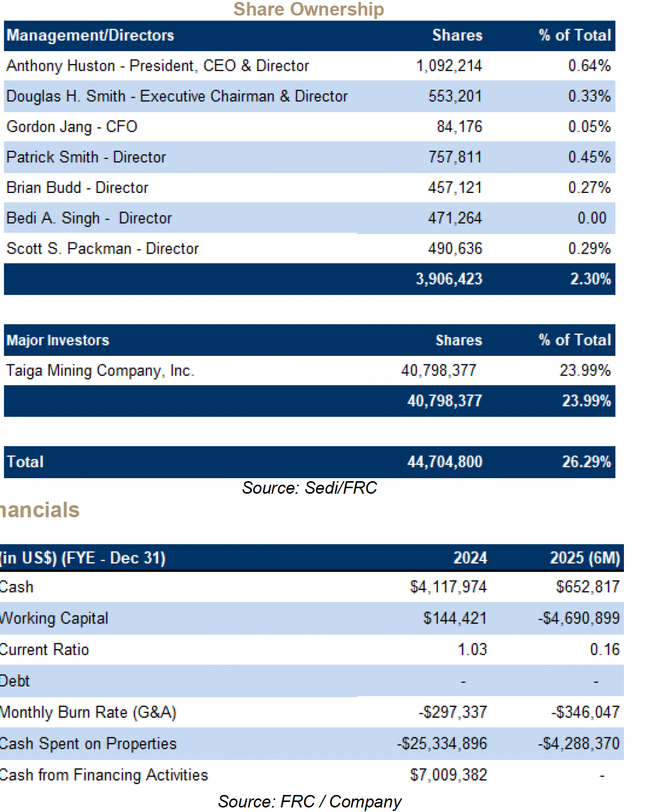Click the Source: Sedi/FRC caption

pyautogui.click(x=309, y=488)
